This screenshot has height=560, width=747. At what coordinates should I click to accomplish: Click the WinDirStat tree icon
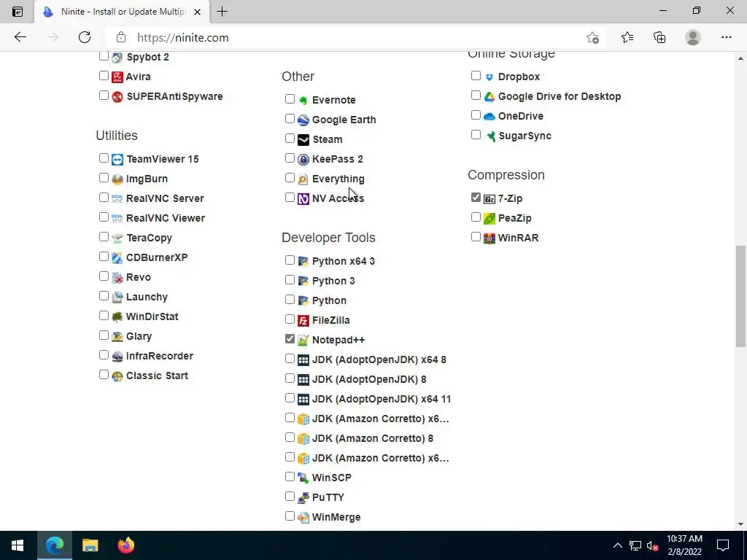pos(117,316)
